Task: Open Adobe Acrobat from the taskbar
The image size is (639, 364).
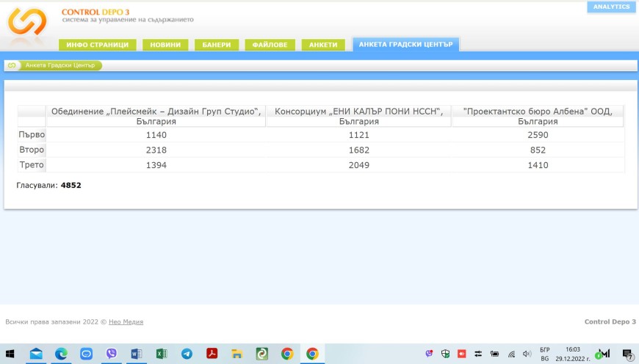Action: tap(212, 354)
